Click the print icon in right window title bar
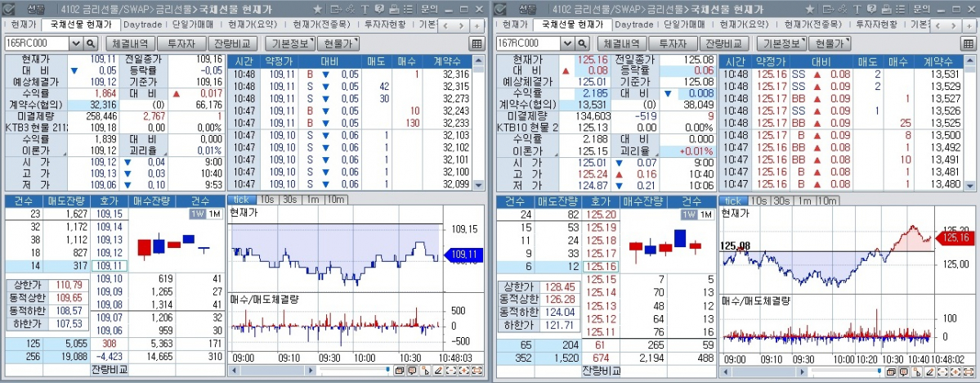Image resolution: width=980 pixels, height=383 pixels. (x=886, y=9)
